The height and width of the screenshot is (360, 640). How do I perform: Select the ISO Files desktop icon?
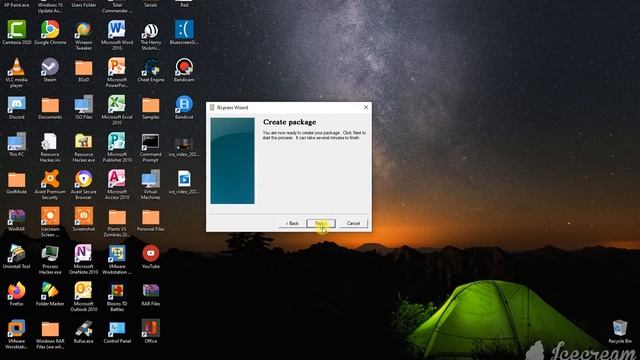coord(84,104)
